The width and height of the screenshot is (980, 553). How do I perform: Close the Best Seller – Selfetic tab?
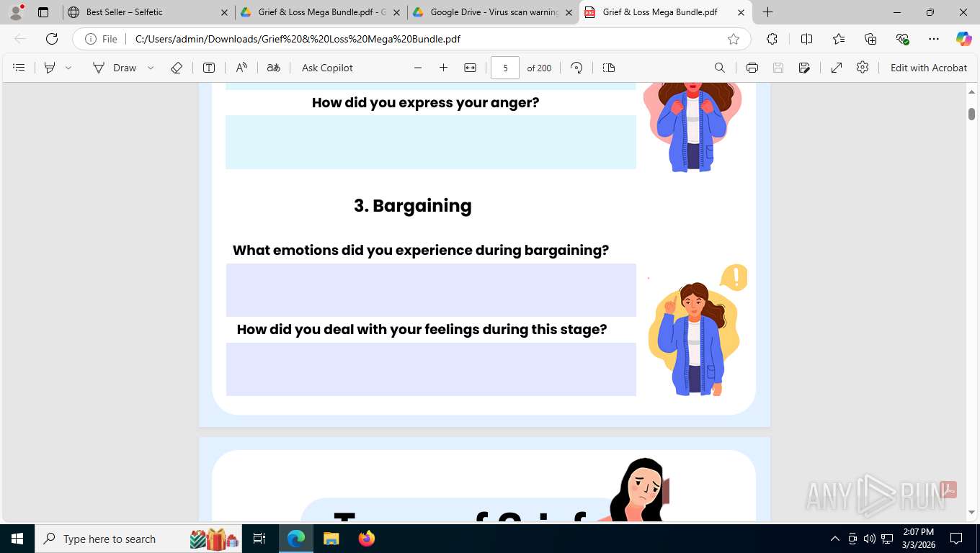224,12
